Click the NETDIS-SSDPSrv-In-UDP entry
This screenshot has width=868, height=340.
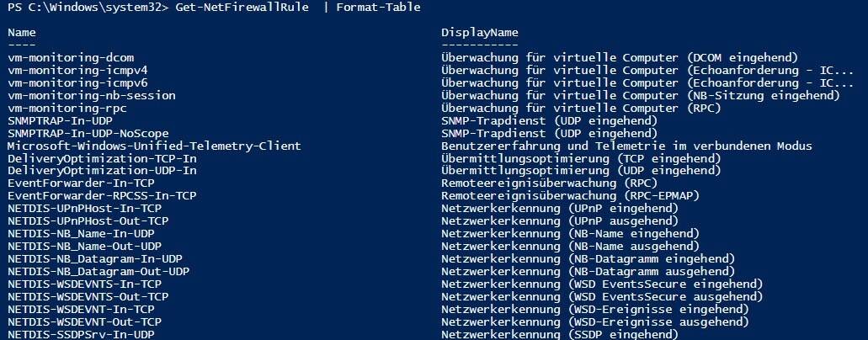pyautogui.click(x=83, y=334)
